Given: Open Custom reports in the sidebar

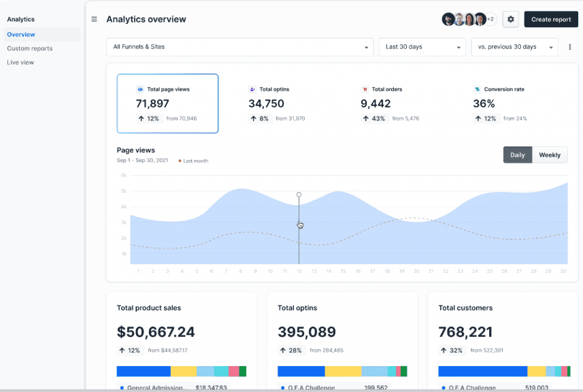Looking at the screenshot, I should (30, 48).
